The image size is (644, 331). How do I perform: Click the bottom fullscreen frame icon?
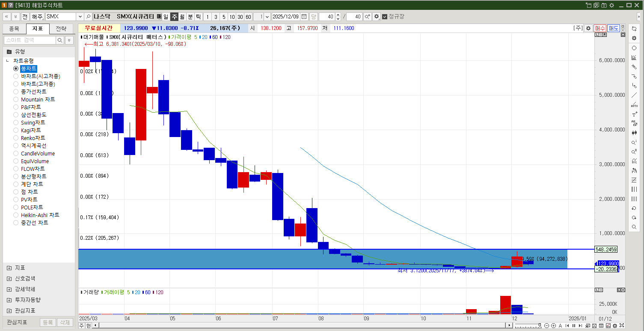622,325
